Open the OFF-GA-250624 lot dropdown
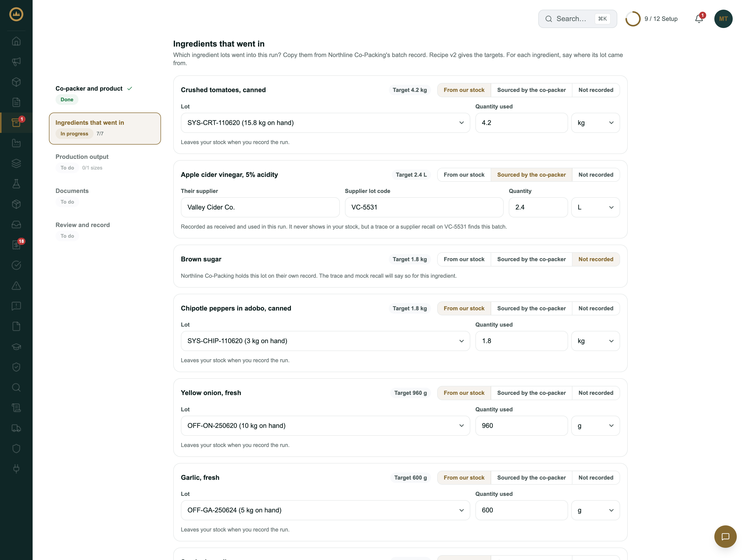Image resolution: width=749 pixels, height=560 pixels. [x=325, y=510]
